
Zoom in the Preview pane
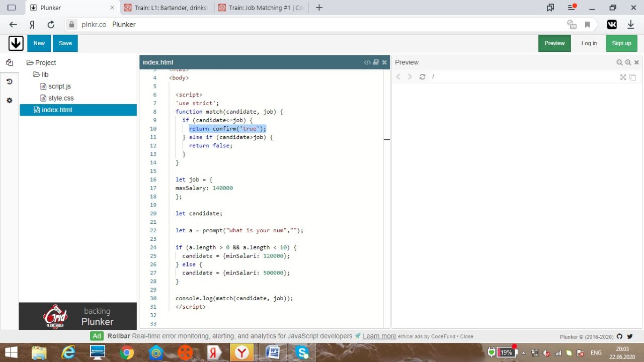pyautogui.click(x=628, y=62)
